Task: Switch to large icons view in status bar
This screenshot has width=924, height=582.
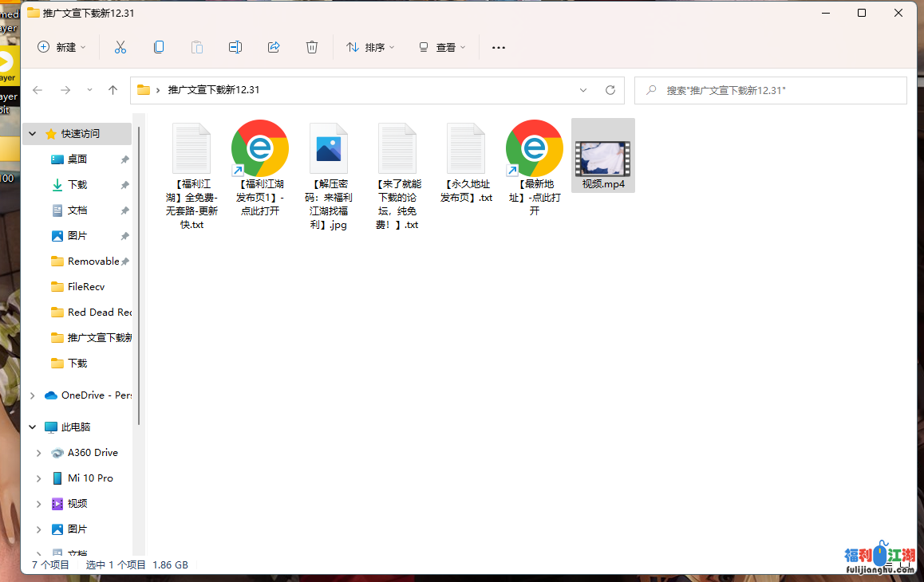Action: (903, 564)
